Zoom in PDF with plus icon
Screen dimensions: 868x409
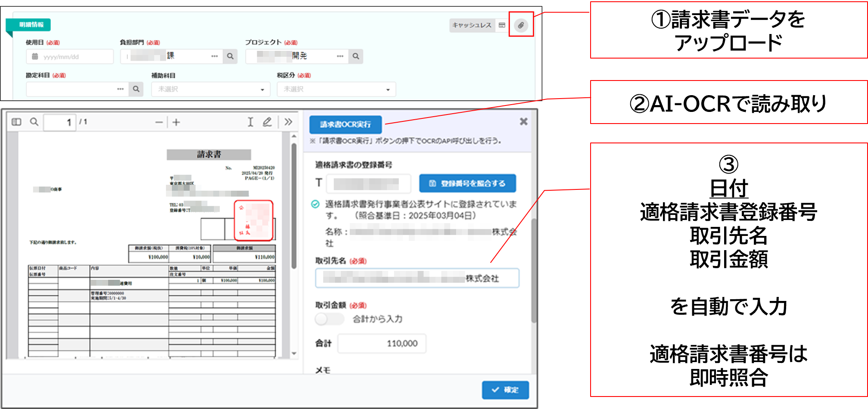(176, 123)
